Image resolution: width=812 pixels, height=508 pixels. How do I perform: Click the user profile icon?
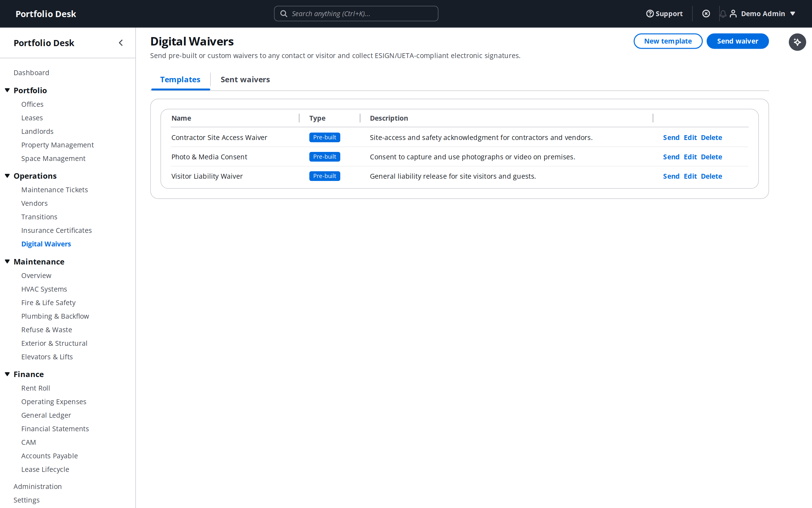(733, 14)
